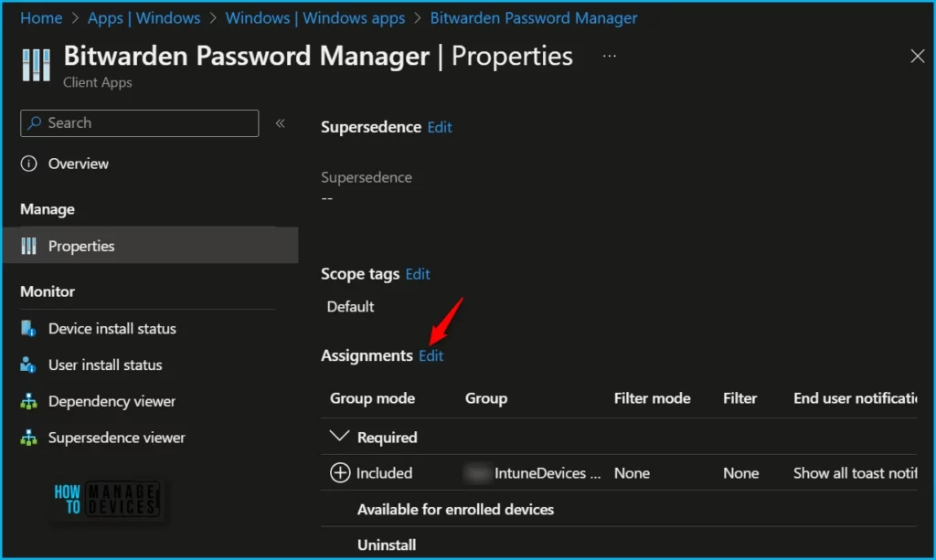Go to Apps | Windows breadcrumb

coord(144,18)
